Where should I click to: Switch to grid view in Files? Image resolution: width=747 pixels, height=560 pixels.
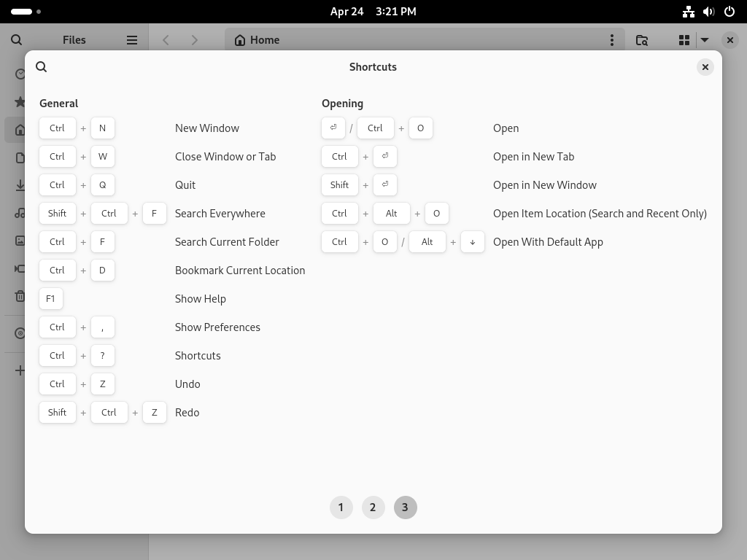point(684,40)
